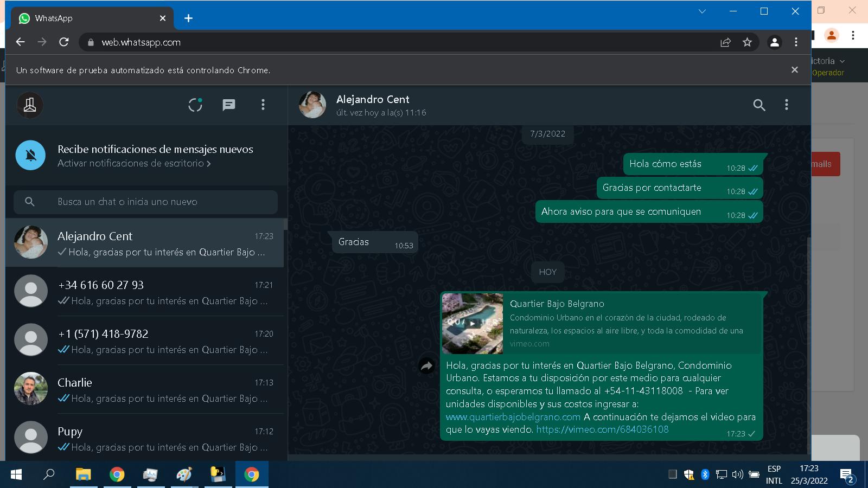The image size is (868, 488).
Task: Start a new chat with message icon
Action: point(229,105)
